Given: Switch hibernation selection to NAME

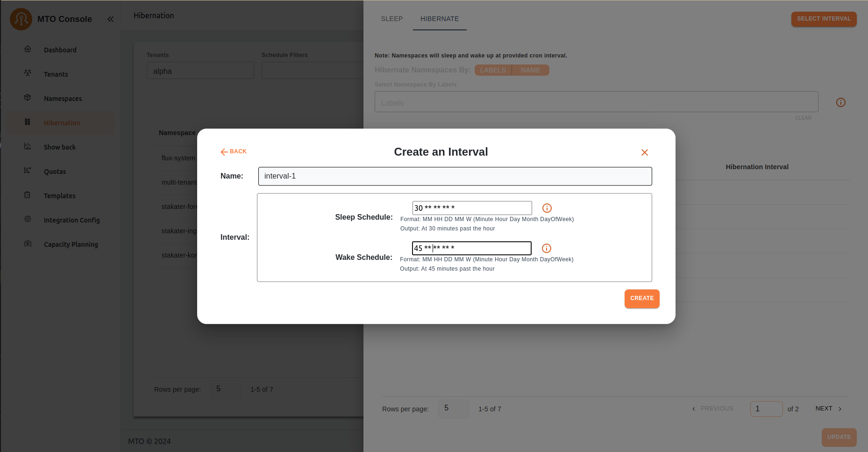Looking at the screenshot, I should tap(530, 70).
